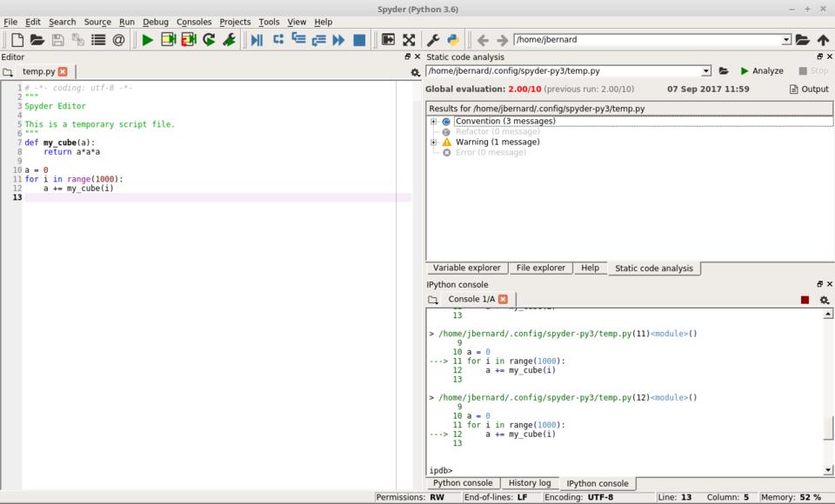Click the Debug file toolbar icon

[257, 40]
